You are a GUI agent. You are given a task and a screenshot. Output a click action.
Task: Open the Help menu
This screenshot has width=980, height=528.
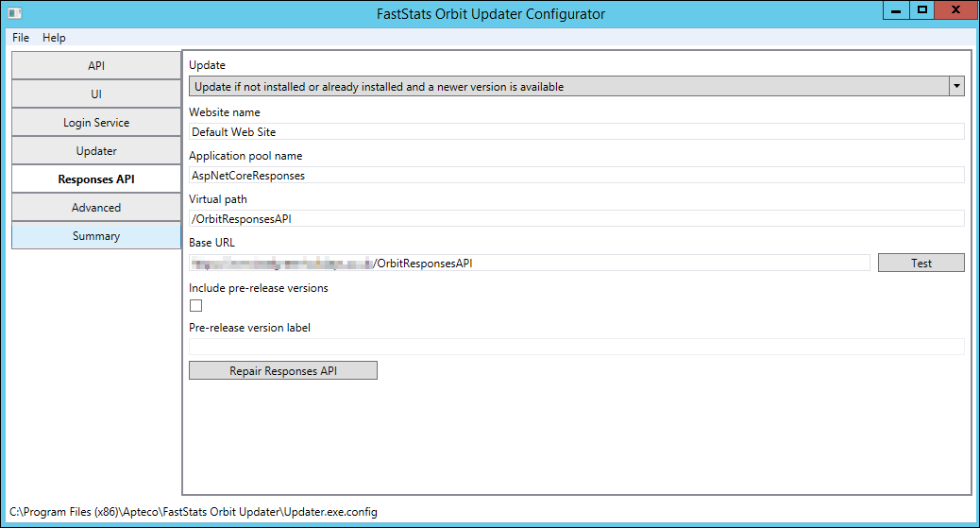[54, 38]
